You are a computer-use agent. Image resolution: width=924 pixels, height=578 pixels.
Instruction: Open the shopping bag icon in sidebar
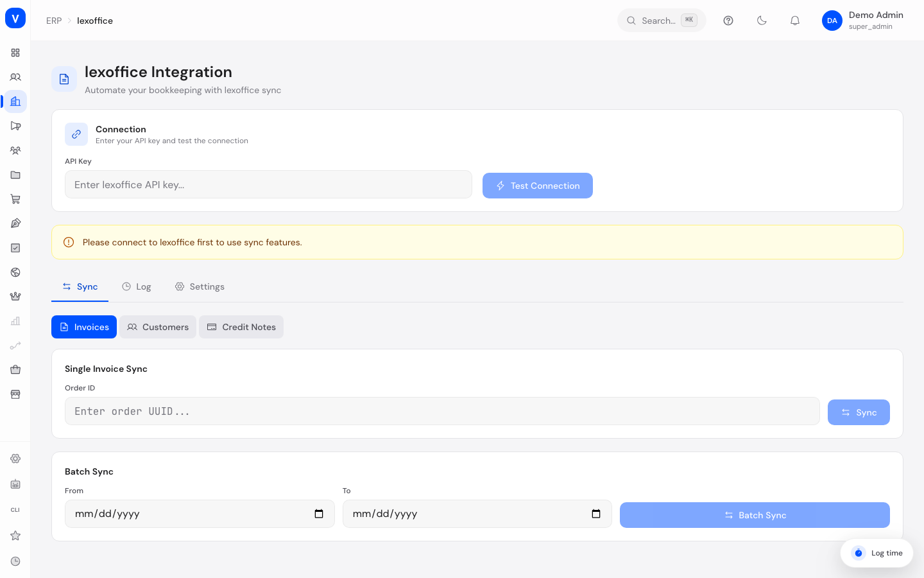pyautogui.click(x=15, y=370)
